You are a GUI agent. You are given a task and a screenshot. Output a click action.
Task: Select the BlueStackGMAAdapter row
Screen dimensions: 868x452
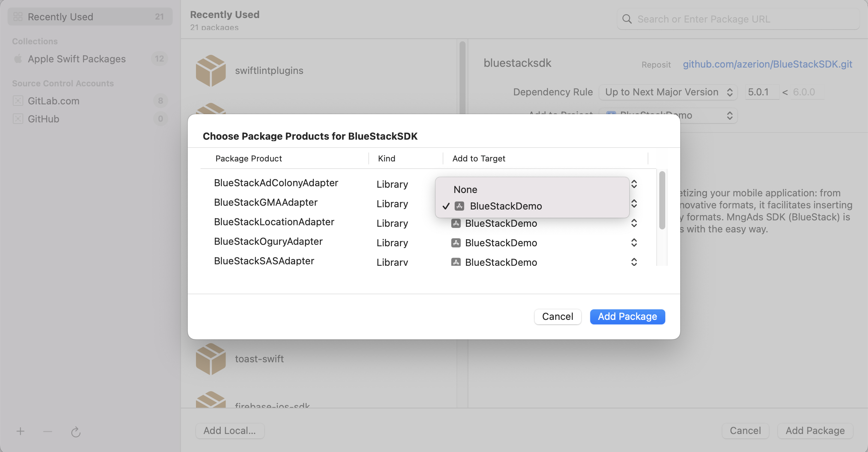pyautogui.click(x=266, y=202)
